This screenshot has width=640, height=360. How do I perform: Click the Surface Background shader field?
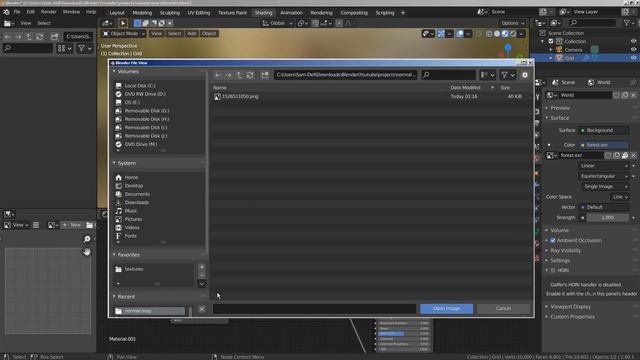(604, 130)
